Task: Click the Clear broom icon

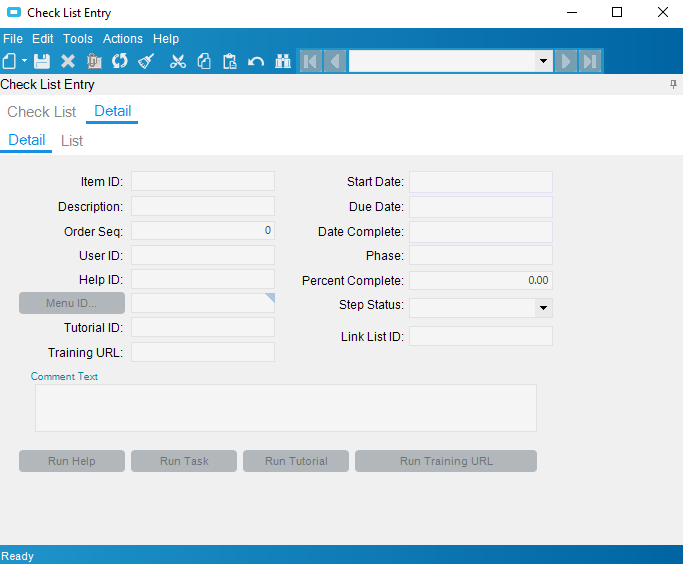Action: click(146, 61)
